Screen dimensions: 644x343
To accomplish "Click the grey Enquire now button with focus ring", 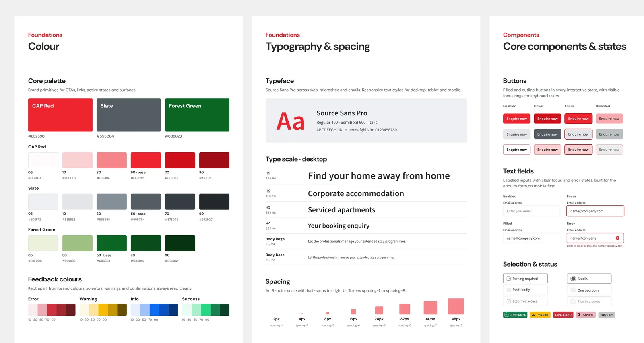I will pyautogui.click(x=578, y=134).
